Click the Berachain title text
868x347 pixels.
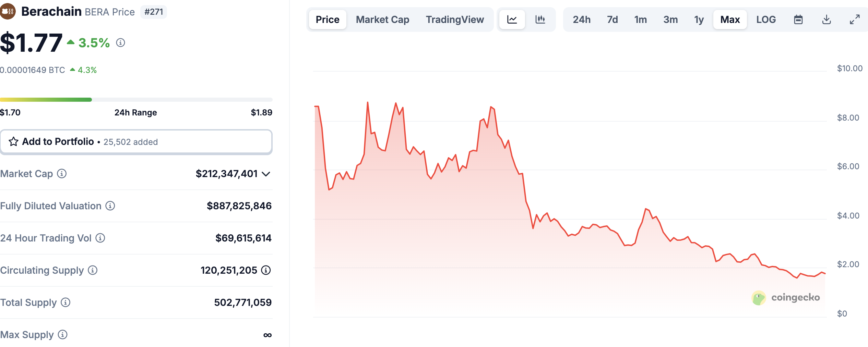click(x=51, y=12)
